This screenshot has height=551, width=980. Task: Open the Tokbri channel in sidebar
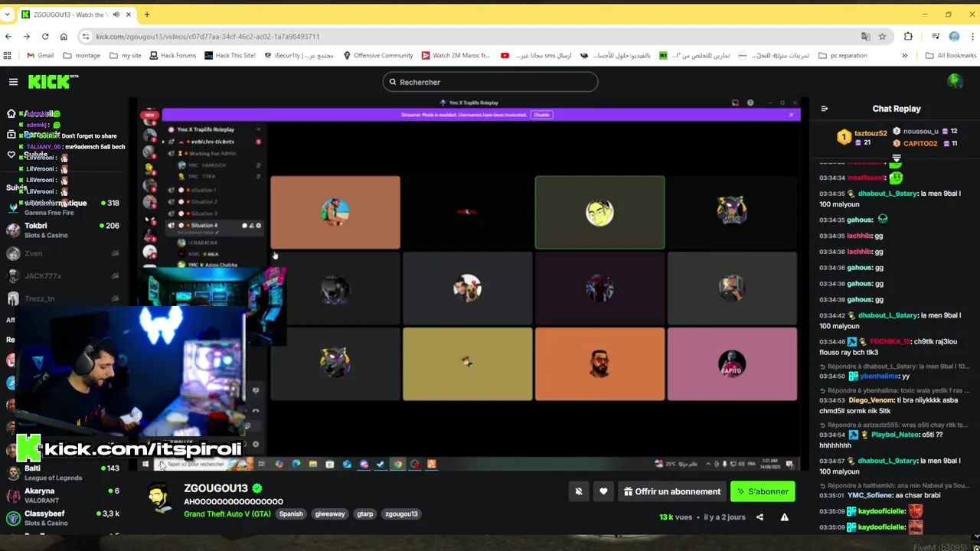[x=63, y=230]
